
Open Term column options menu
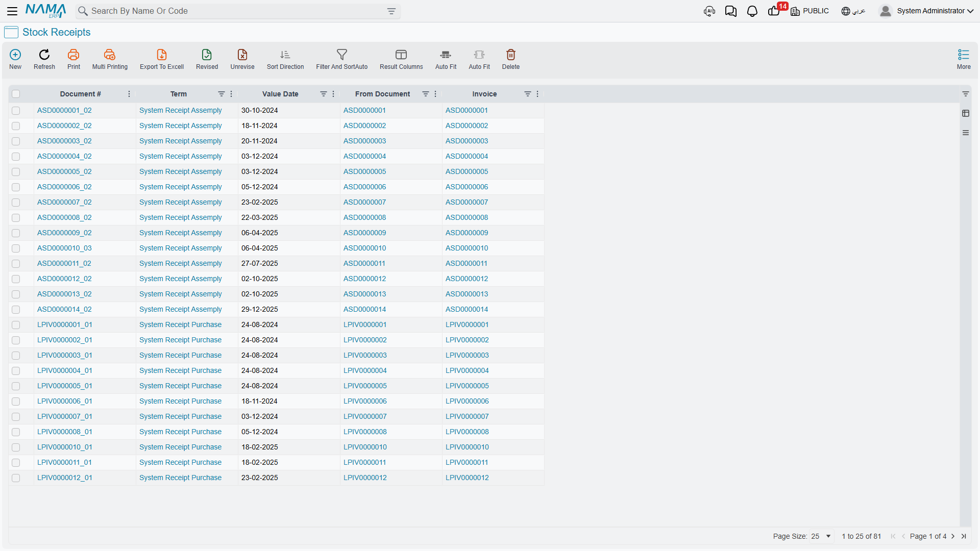click(x=231, y=94)
